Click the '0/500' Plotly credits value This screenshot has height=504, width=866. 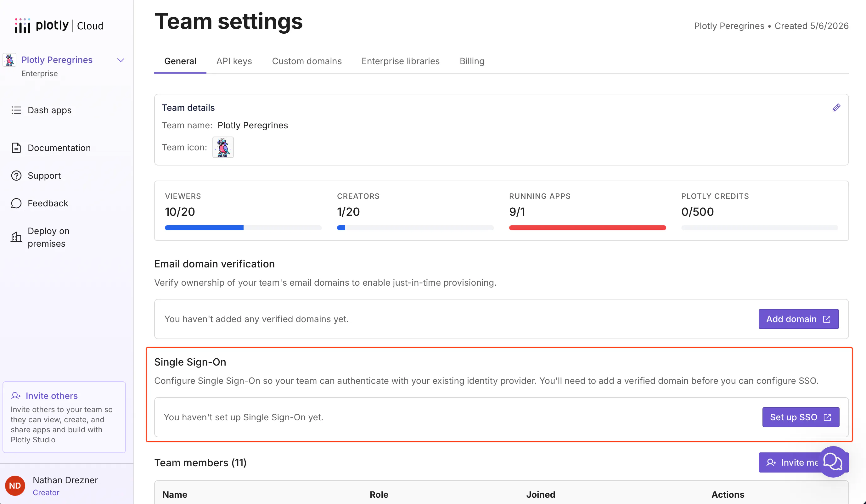click(697, 212)
